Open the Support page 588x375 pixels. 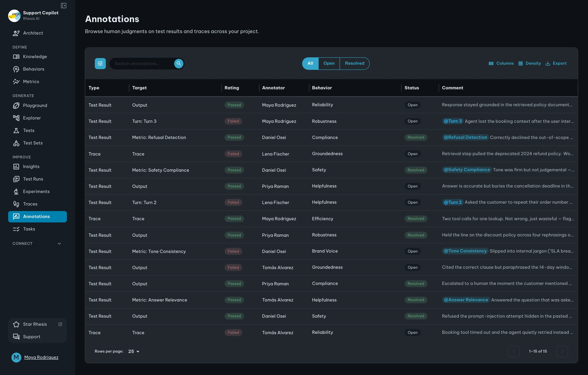tap(37, 337)
